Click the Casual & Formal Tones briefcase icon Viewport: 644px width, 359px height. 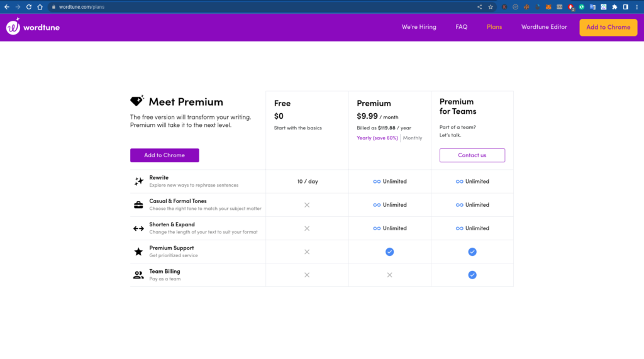138,204
